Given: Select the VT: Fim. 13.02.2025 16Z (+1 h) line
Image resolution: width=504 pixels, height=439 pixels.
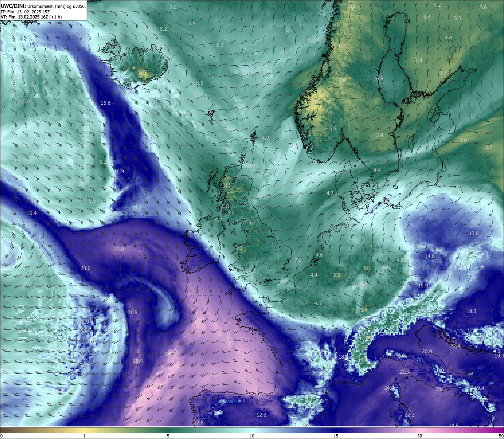Looking at the screenshot, I should (x=31, y=17).
